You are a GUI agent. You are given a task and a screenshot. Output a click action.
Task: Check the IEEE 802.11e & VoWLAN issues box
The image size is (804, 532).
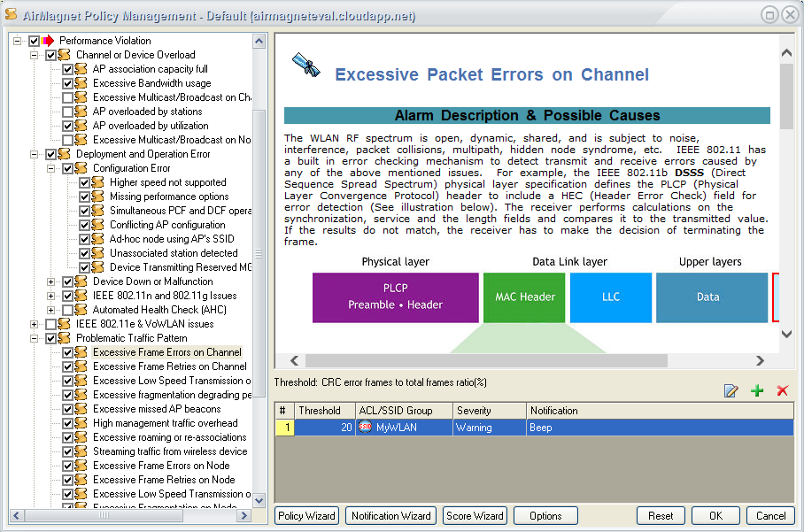(50, 324)
